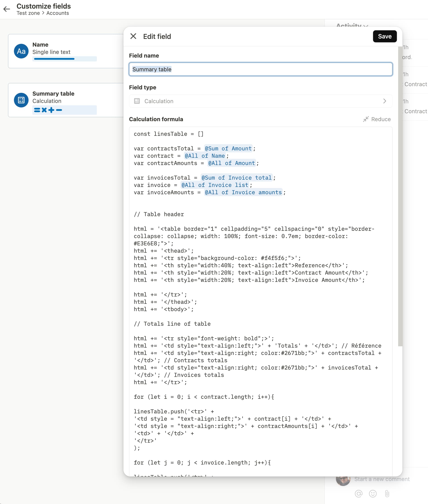Go back using the left arrow icon
Image resolution: width=428 pixels, height=504 pixels.
coord(7,9)
